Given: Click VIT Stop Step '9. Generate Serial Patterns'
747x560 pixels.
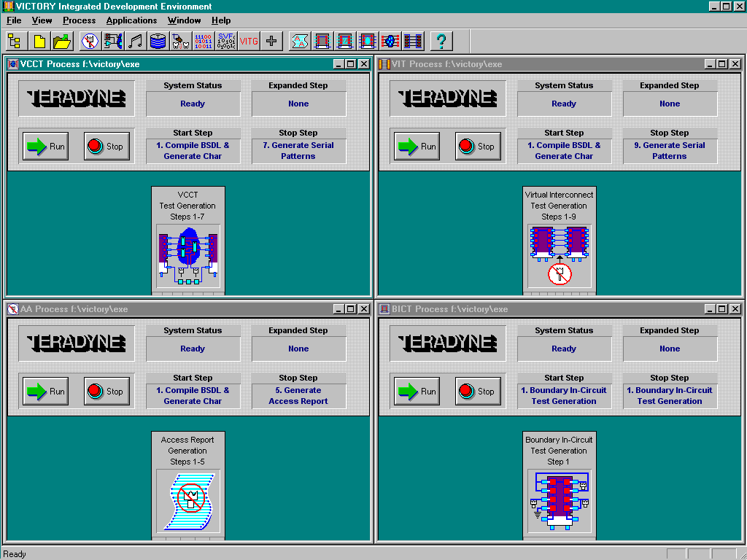Looking at the screenshot, I should pos(670,150).
